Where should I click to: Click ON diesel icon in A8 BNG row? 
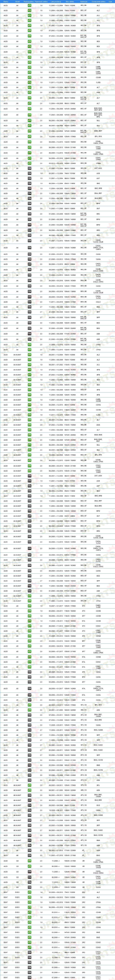point(30,856)
